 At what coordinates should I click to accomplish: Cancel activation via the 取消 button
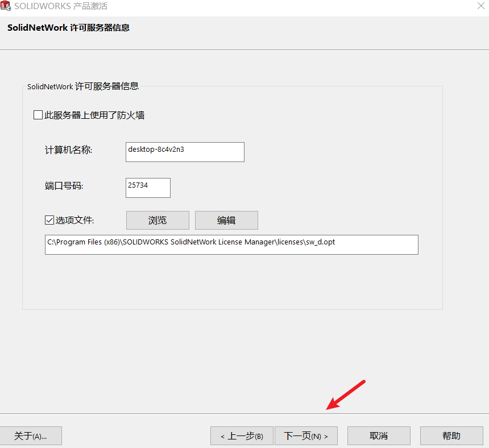point(379,435)
